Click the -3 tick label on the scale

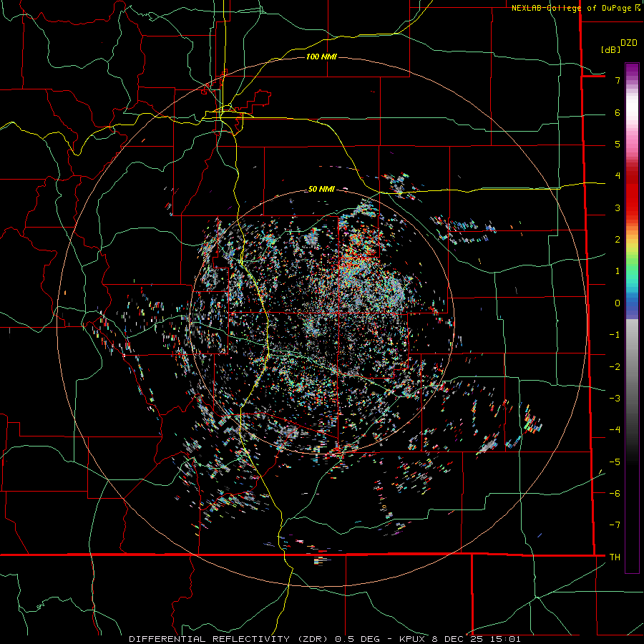(x=615, y=399)
